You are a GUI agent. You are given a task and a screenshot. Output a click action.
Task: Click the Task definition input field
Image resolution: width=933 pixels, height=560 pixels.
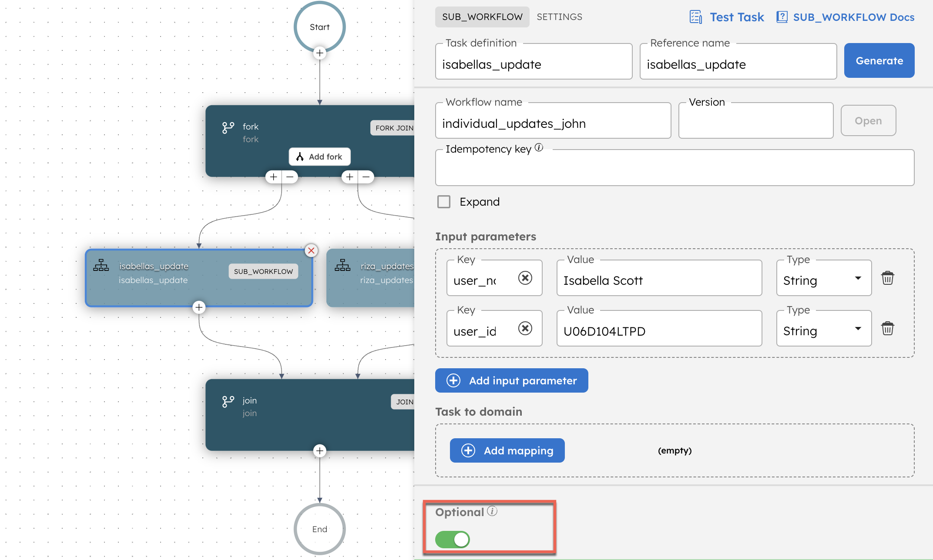534,61
